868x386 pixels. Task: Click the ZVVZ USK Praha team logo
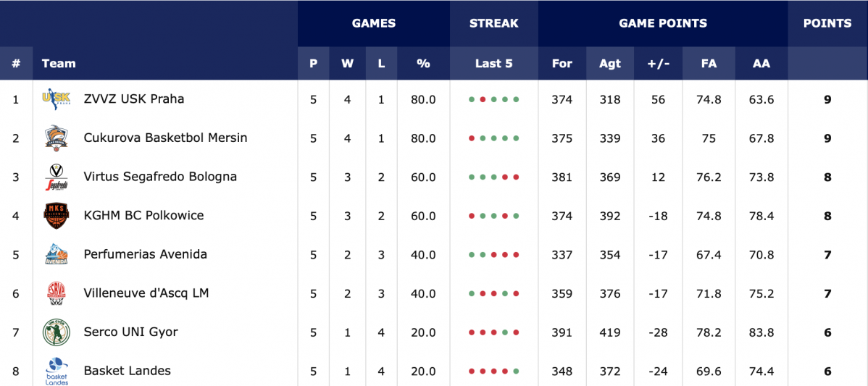pos(56,99)
